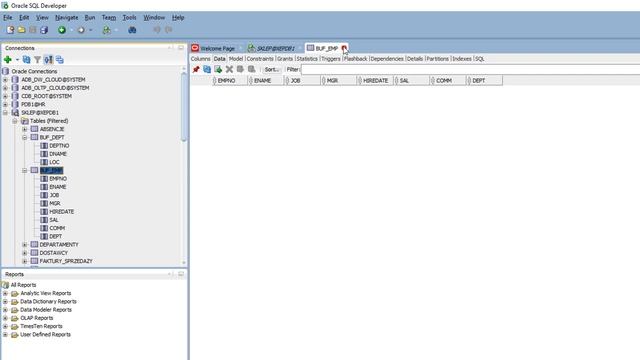This screenshot has width=640, height=360.
Task: Collapse the BUF_EMP table node
Action: tap(24, 170)
